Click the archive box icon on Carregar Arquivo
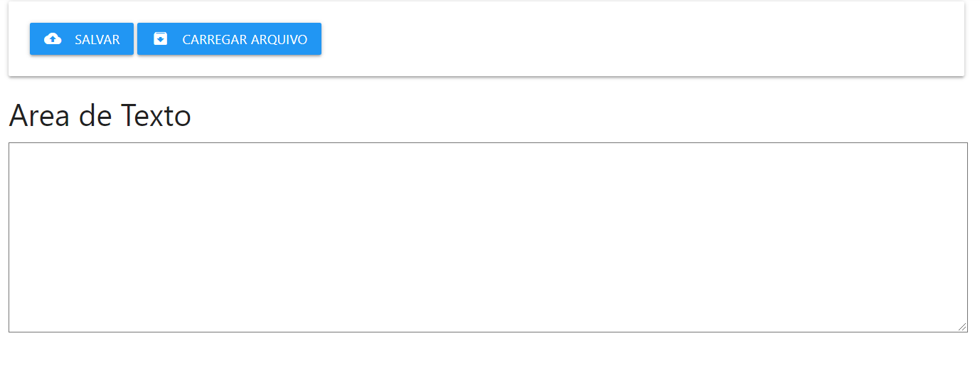This screenshot has width=980, height=388. pos(161,39)
